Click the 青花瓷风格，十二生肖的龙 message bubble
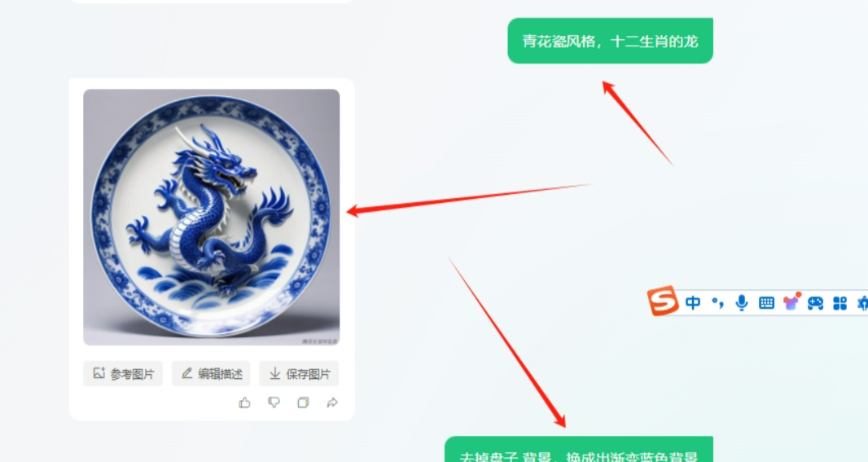868x462 pixels. click(610, 41)
